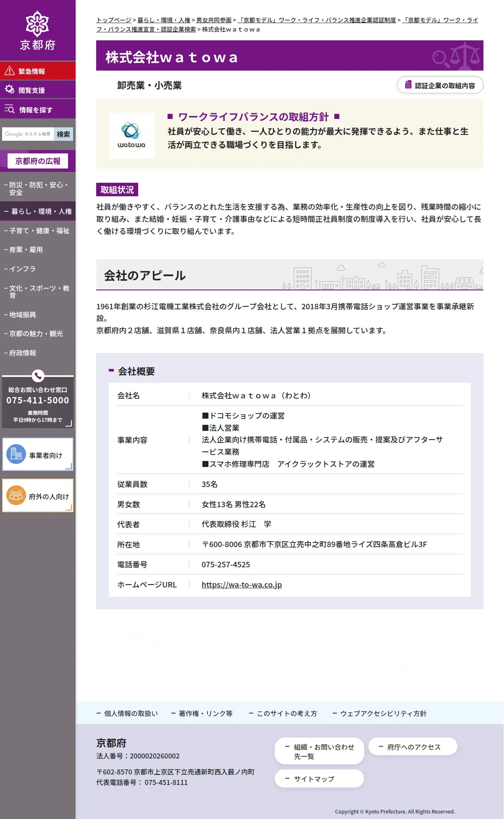
Task: Open the 京都府の広報 banner
Action: tap(38, 161)
